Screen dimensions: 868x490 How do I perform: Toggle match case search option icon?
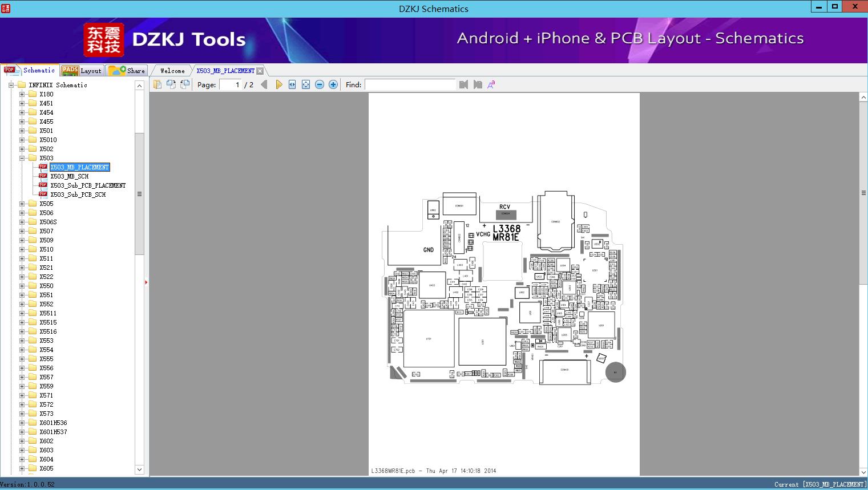point(491,84)
